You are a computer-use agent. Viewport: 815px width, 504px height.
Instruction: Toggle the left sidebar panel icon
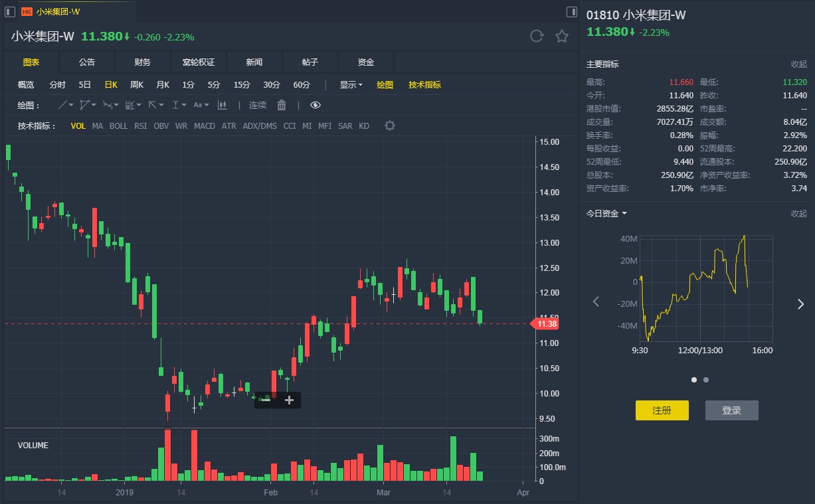10,11
